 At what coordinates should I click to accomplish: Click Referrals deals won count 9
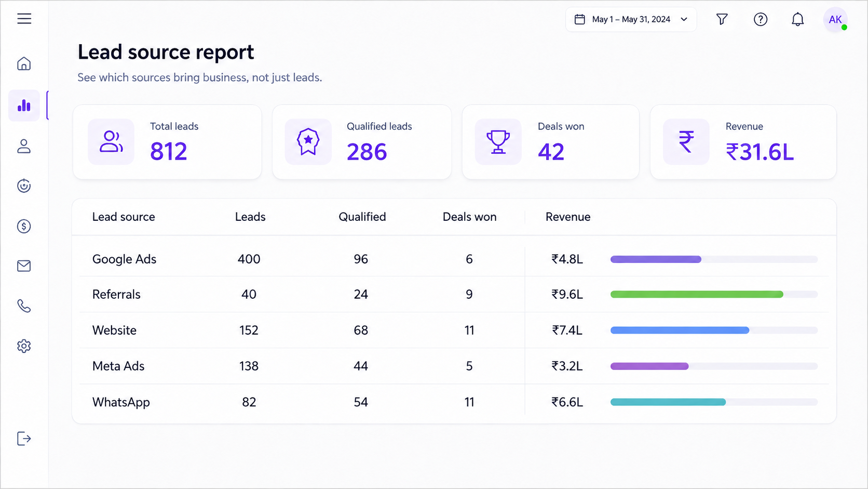pos(469,295)
